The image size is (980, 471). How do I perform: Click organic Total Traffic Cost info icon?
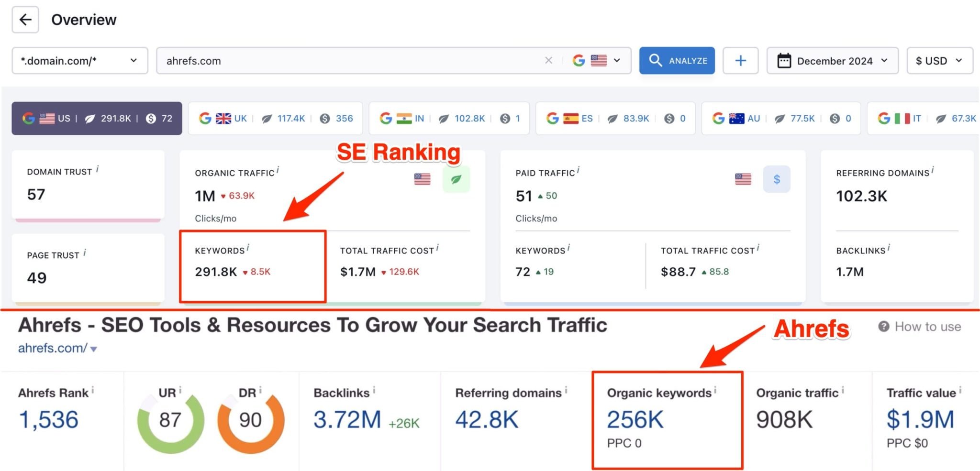[x=437, y=248]
